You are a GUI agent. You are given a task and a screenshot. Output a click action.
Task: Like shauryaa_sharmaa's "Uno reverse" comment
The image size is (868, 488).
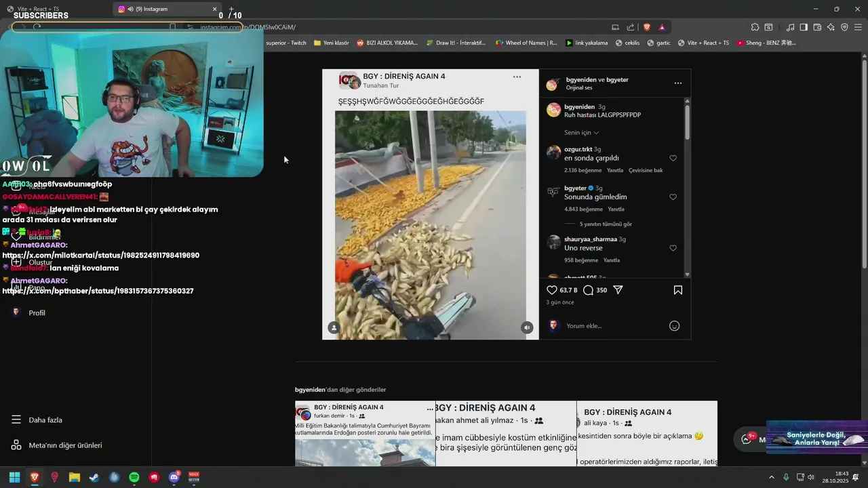[x=673, y=248]
